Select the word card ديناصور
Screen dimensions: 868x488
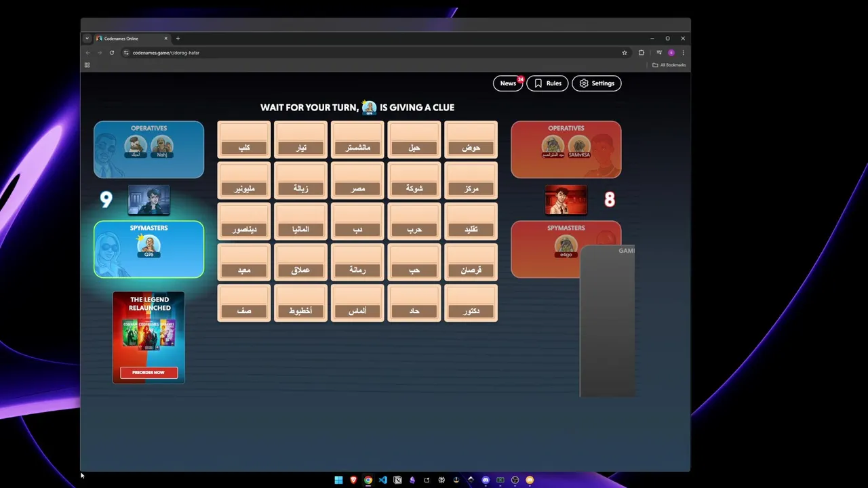(x=244, y=221)
